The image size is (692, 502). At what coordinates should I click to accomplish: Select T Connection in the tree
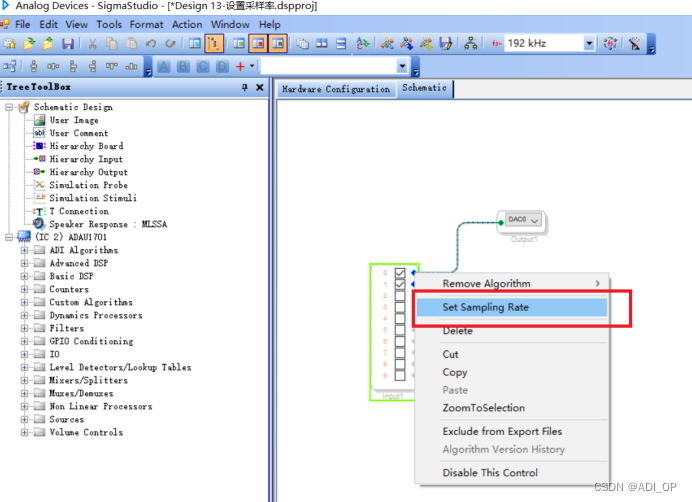click(x=79, y=211)
